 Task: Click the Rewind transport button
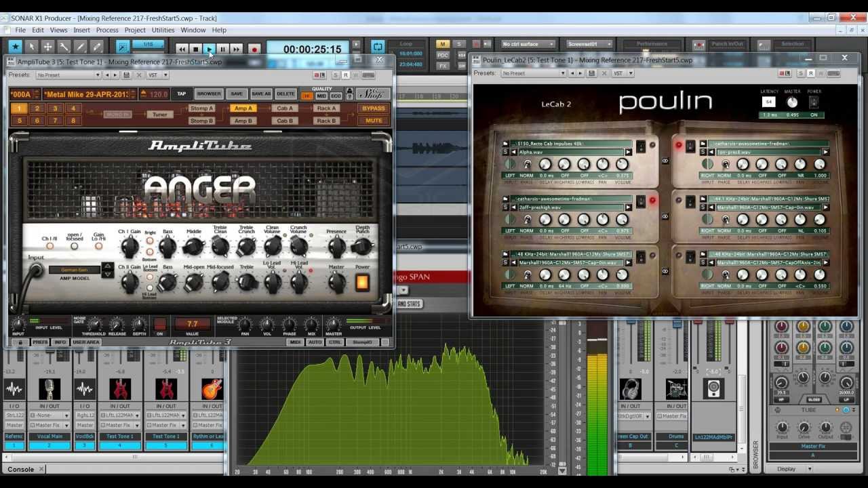pyautogui.click(x=182, y=49)
